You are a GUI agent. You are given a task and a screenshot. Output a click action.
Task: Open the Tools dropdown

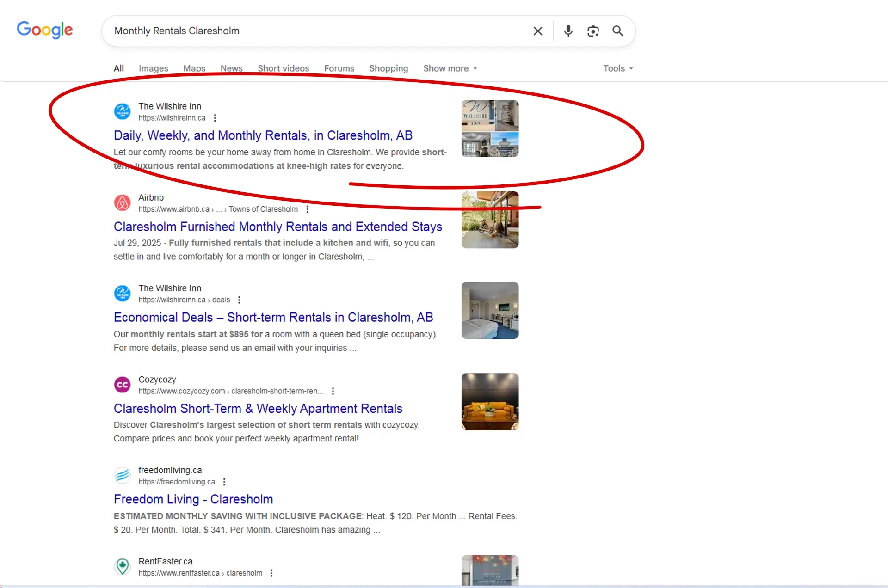tap(618, 68)
